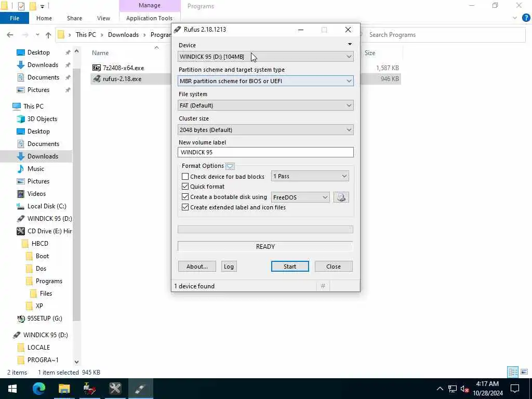Open the bad blocks 1 Pass dropdown
532x399 pixels.
pos(310,176)
